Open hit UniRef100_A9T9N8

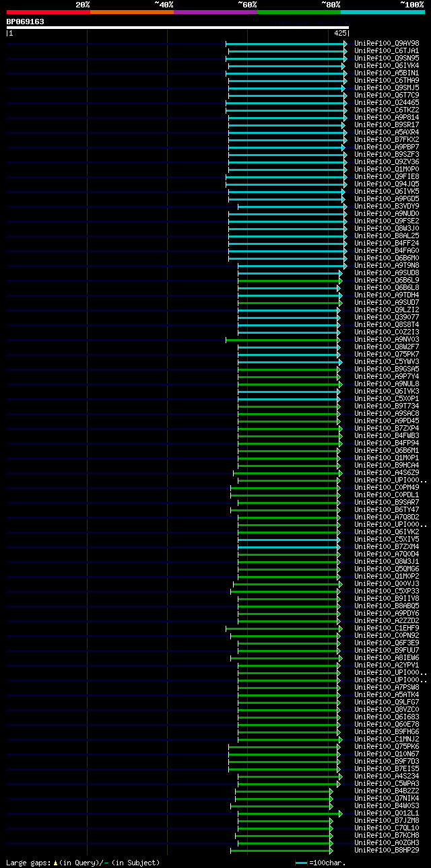coord(387,265)
